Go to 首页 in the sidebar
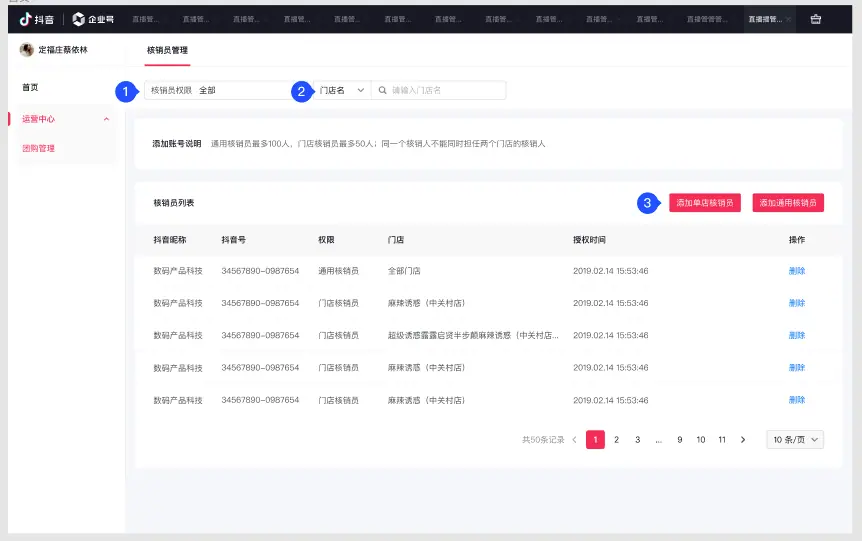 [x=30, y=87]
